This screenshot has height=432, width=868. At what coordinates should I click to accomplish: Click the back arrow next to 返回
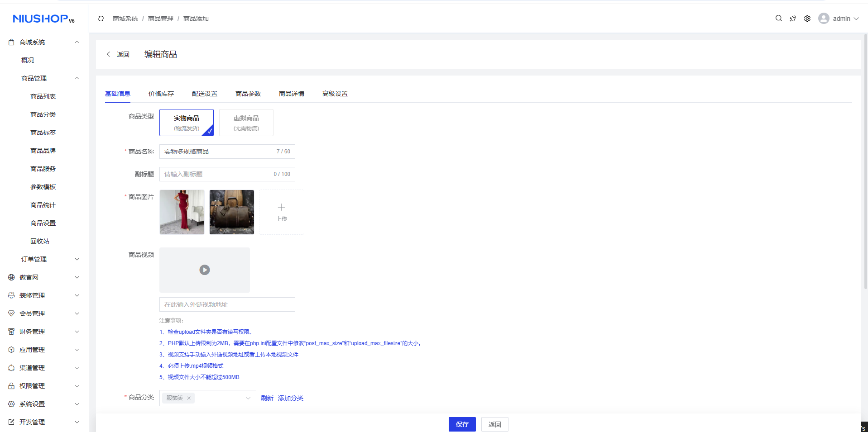coord(108,54)
